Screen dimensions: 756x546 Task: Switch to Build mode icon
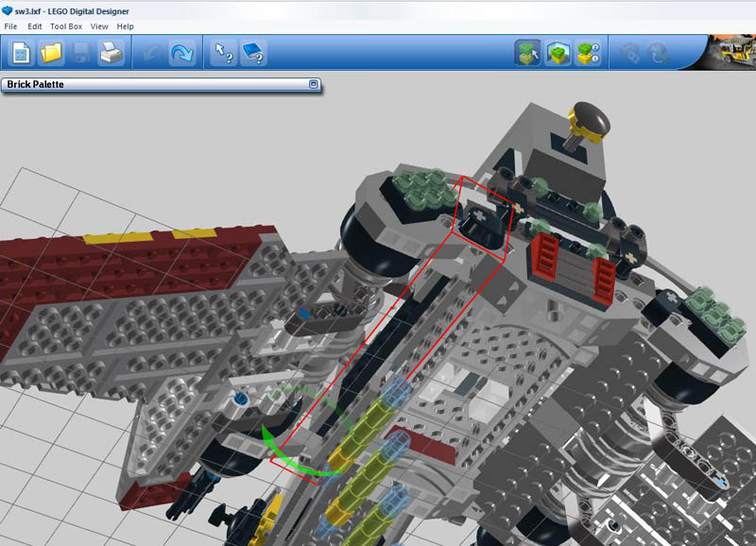(x=527, y=53)
